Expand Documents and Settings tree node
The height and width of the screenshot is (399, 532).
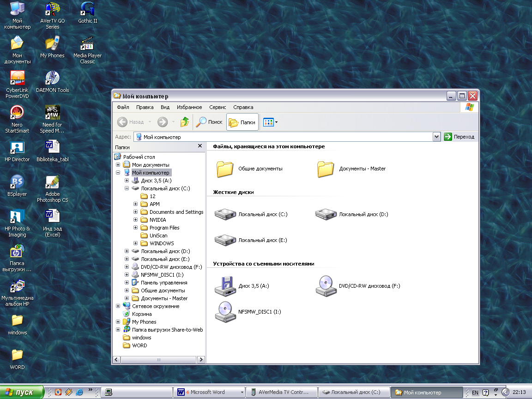pos(135,212)
